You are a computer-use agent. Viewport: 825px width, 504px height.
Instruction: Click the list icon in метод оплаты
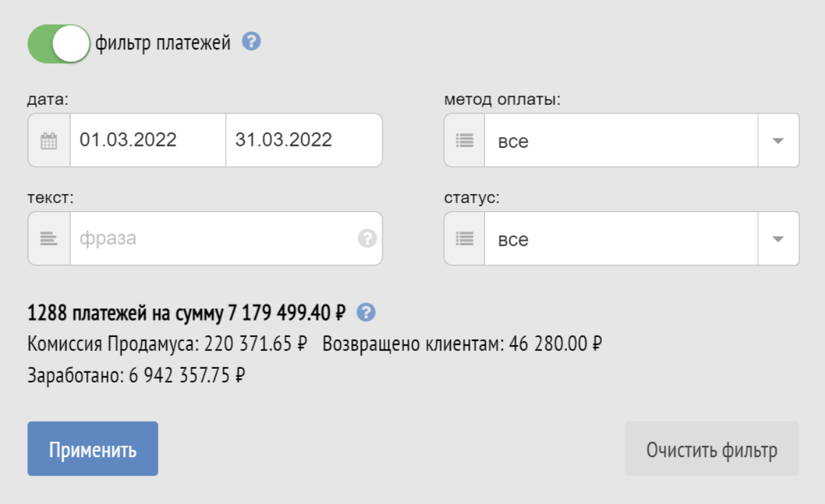click(464, 140)
